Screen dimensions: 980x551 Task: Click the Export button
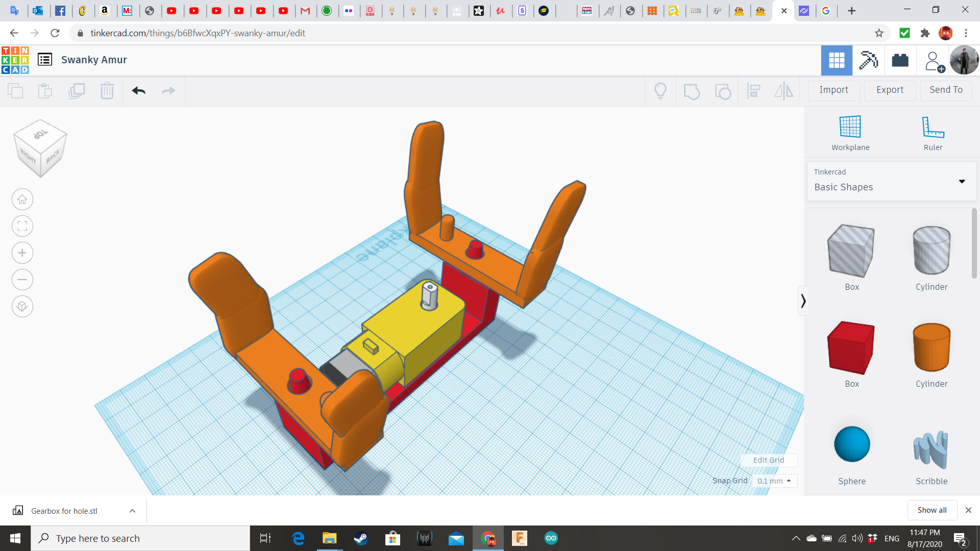click(889, 90)
